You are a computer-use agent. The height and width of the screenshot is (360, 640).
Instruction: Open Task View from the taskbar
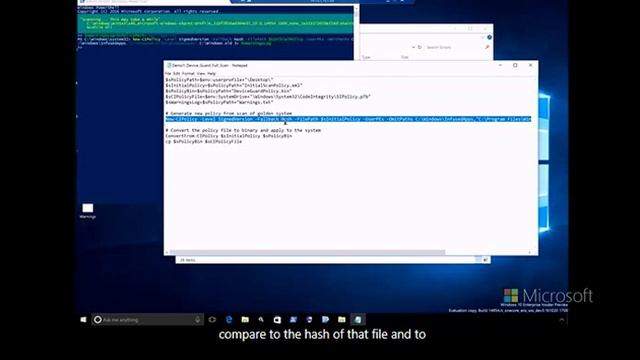(212, 320)
